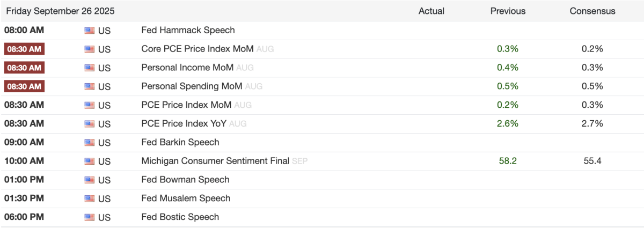Click US flag beside Fed Bostic Speech
Image resolution: width=644 pixels, height=228 pixels.
89,217
